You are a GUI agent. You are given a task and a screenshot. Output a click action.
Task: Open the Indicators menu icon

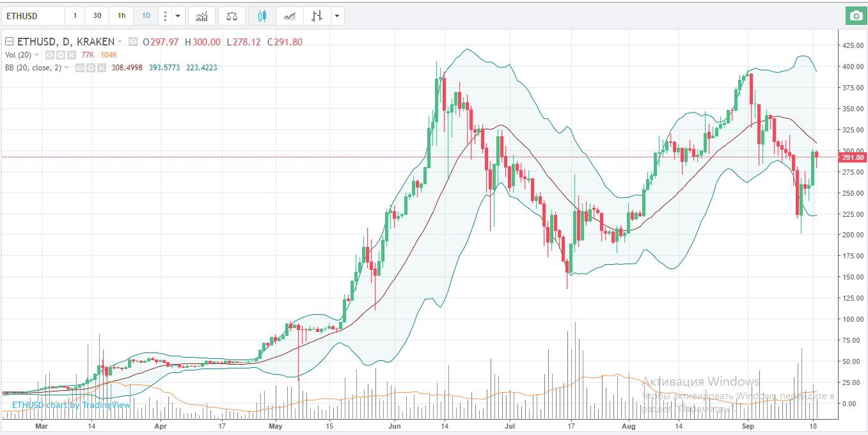pos(201,15)
